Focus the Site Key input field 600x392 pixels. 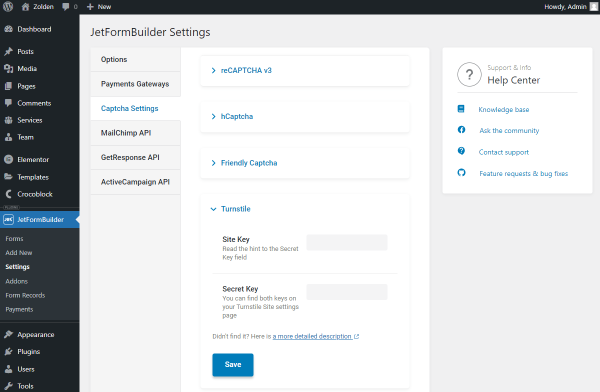pos(347,242)
